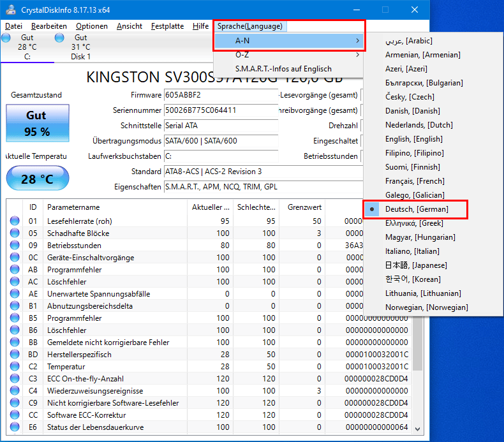The width and height of the screenshot is (504, 442).
Task: Click status orb of row 09 Betriebsstunden
Action: pos(15,246)
